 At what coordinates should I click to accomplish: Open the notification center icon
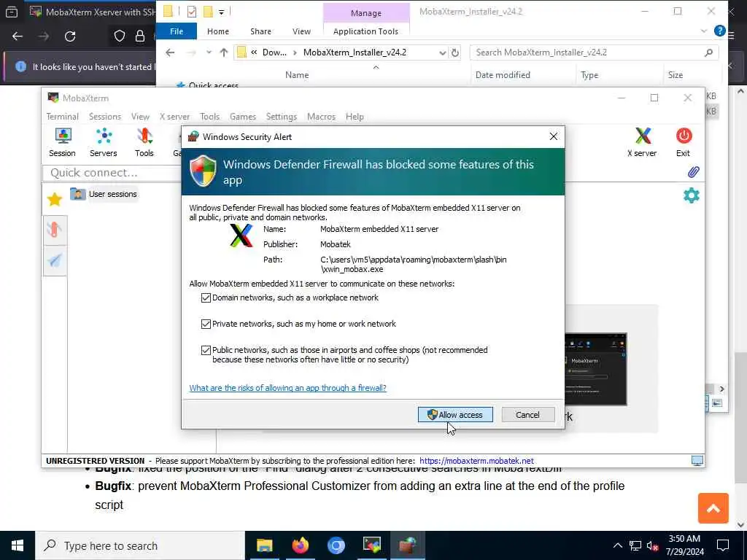coord(723,545)
